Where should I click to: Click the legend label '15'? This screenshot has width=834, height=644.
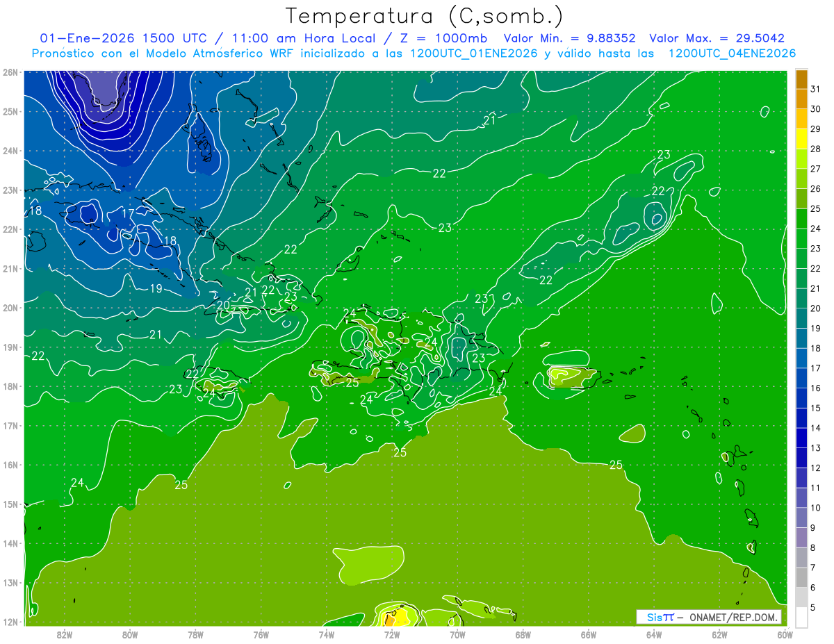click(x=815, y=408)
